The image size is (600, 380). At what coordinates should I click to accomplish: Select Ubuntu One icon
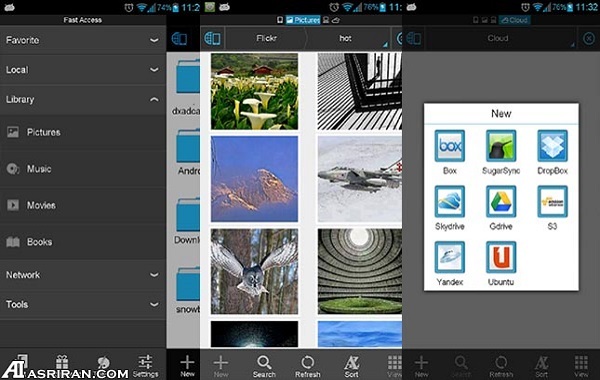tap(501, 257)
